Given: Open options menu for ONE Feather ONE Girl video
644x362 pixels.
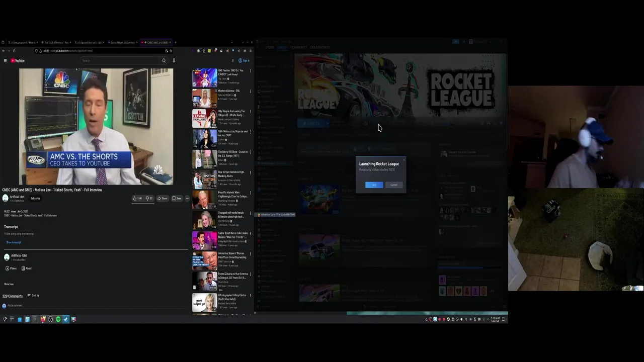Looking at the screenshot, I should pos(250,71).
